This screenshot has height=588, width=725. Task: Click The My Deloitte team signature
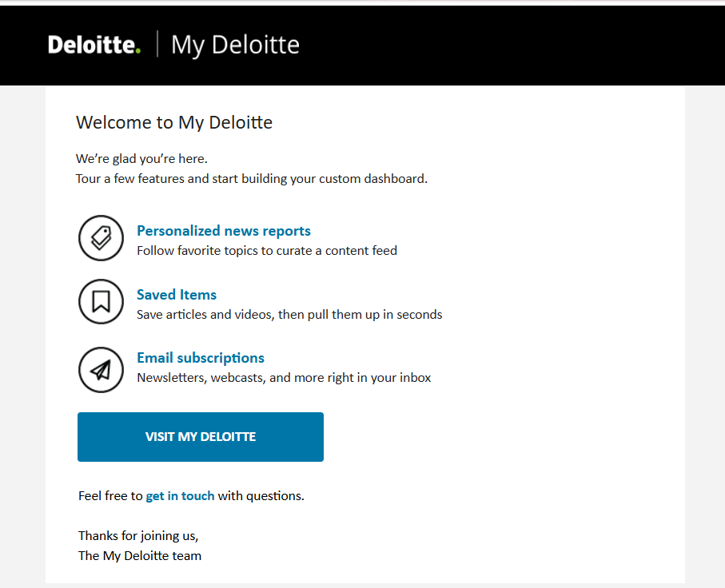point(140,555)
